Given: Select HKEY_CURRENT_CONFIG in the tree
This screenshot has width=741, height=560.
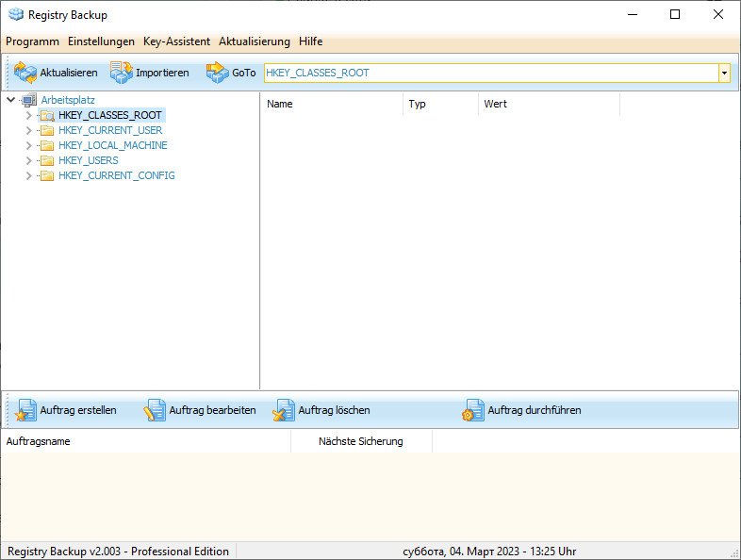Looking at the screenshot, I should pos(117,175).
